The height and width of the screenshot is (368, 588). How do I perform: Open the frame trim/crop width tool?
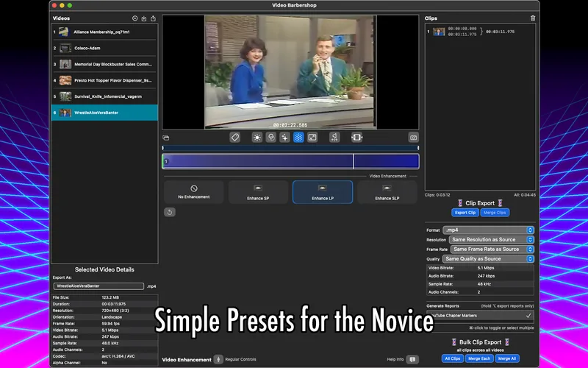click(356, 138)
